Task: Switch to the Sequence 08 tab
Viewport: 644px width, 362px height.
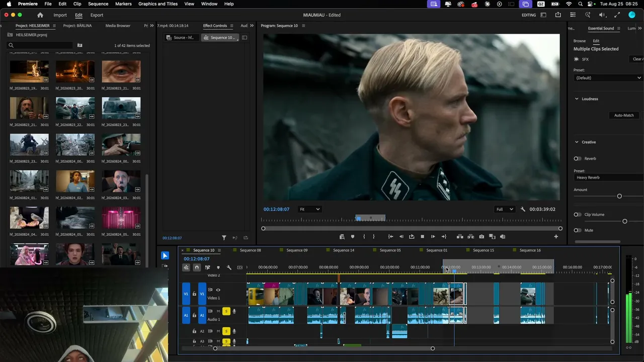Action: pos(250,250)
